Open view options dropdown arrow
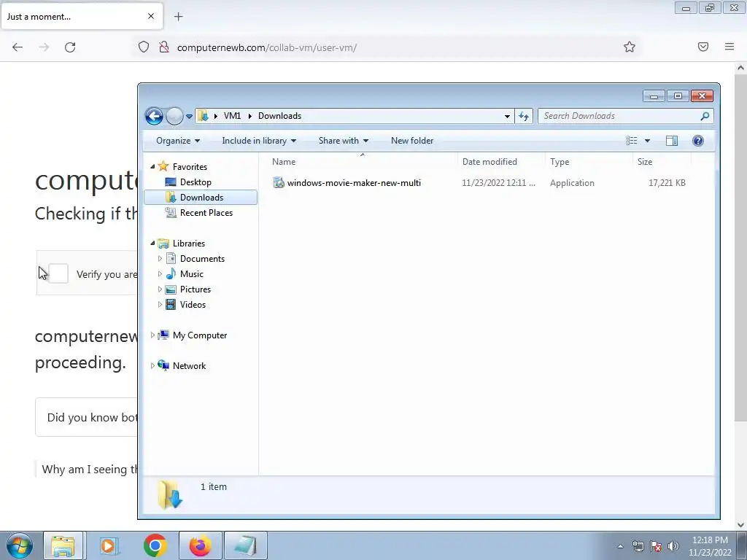747x560 pixels. (648, 141)
